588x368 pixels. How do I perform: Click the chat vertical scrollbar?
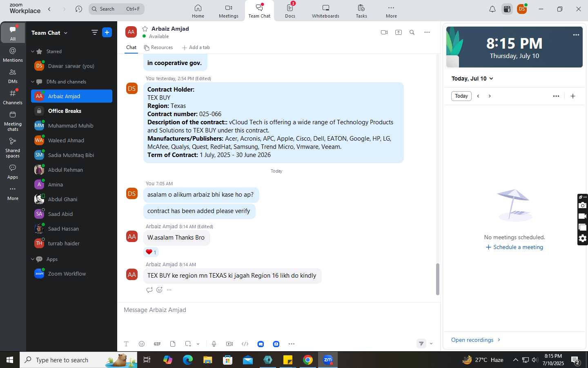(x=437, y=279)
